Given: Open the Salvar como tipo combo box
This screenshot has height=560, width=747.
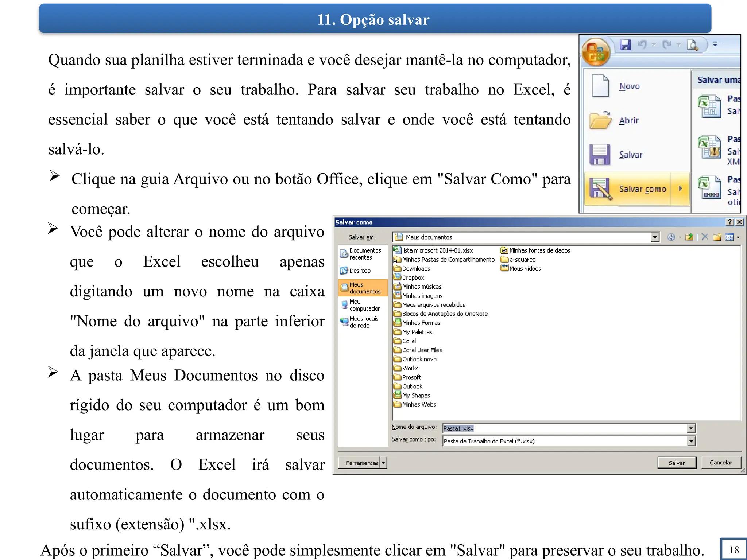Looking at the screenshot, I should (569, 441).
